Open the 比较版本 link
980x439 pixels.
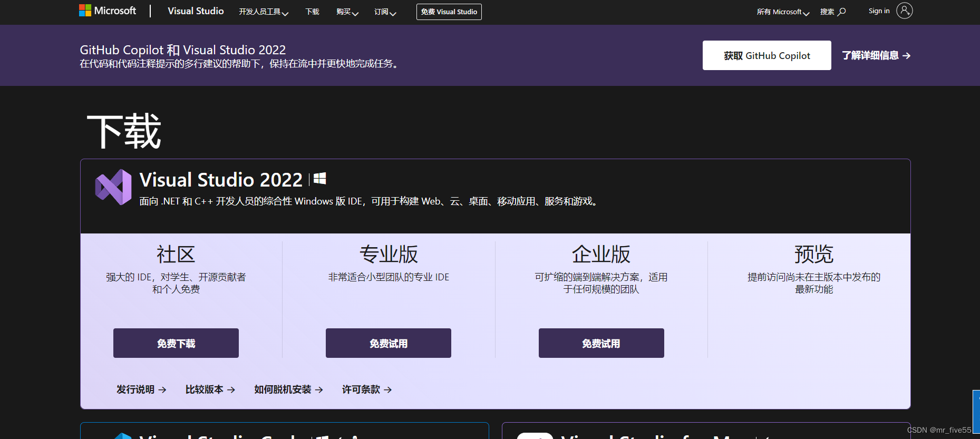(x=210, y=389)
